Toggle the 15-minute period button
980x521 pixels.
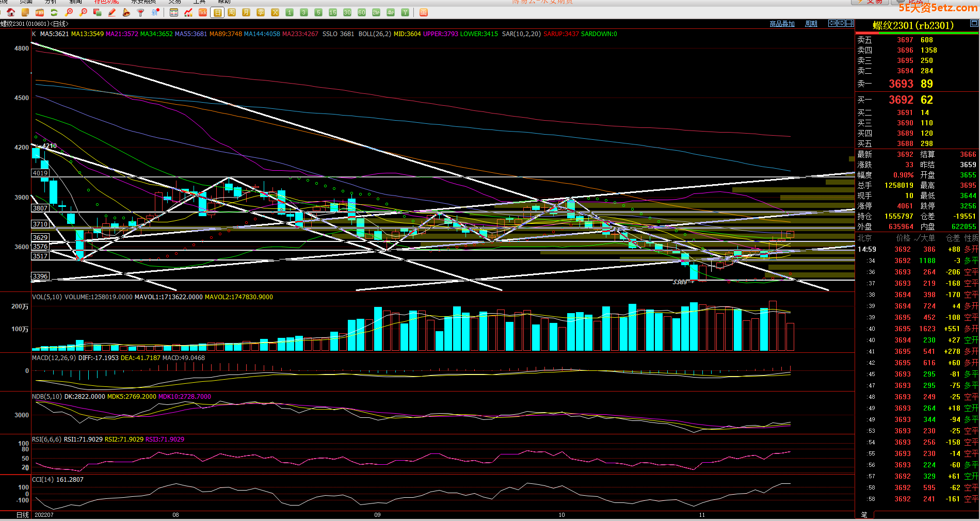click(x=333, y=12)
